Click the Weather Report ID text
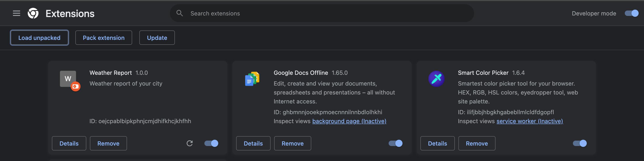Screen dimensions: 644x161 pyautogui.click(x=140, y=121)
